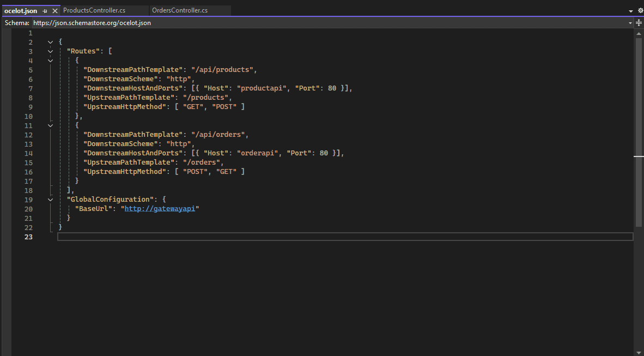Click the "/products" upstream path value
This screenshot has height=356, width=644.
pyautogui.click(x=205, y=98)
